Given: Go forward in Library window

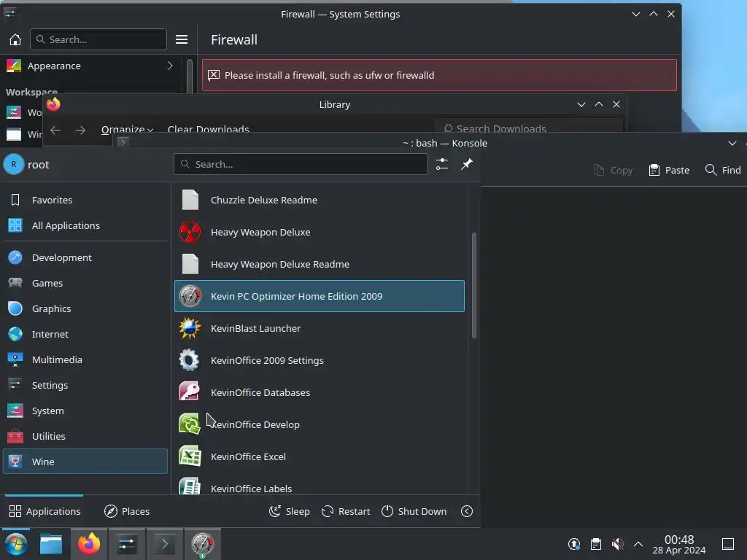Looking at the screenshot, I should [80, 130].
